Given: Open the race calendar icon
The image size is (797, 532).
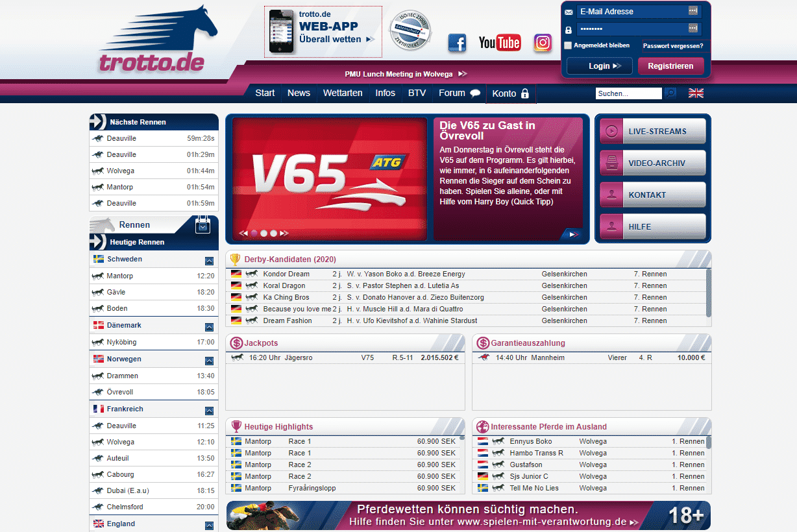Looking at the screenshot, I should (202, 224).
